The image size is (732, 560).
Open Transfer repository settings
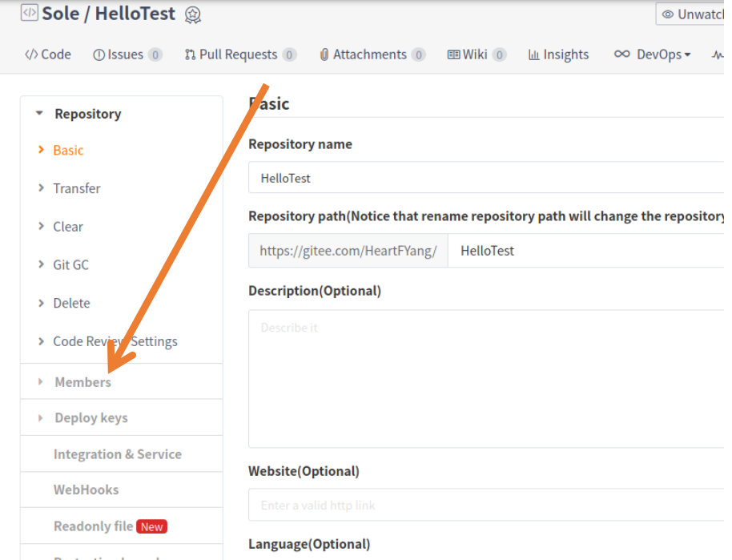click(76, 188)
